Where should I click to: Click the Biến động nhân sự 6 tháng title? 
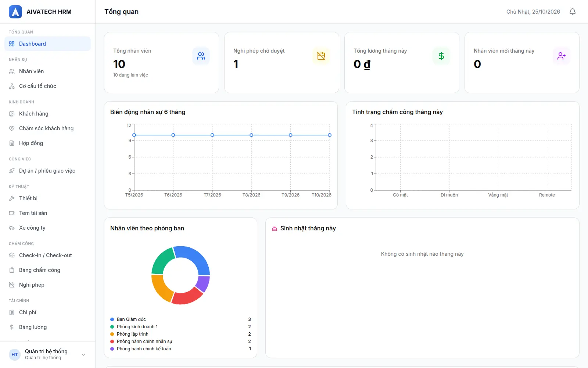[148, 112]
